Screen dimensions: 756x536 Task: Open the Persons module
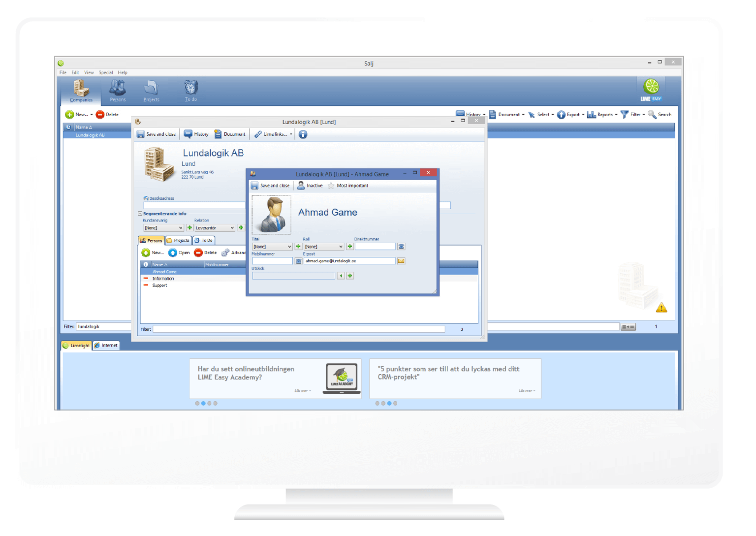117,90
